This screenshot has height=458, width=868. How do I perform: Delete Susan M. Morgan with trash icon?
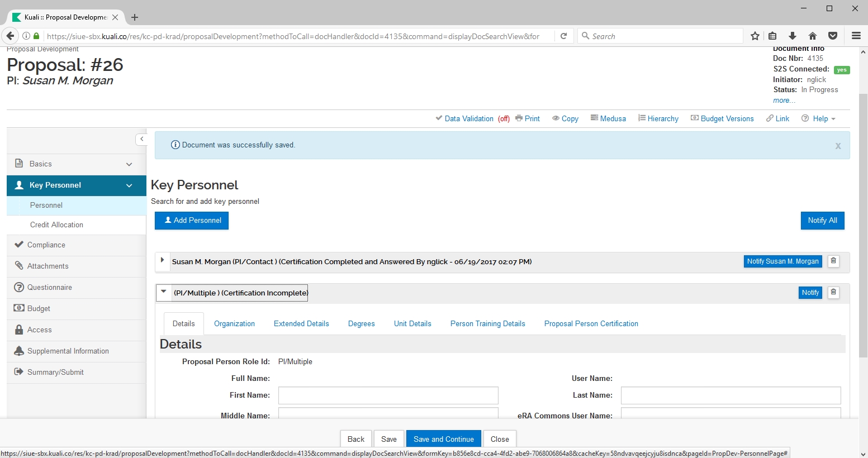point(833,261)
